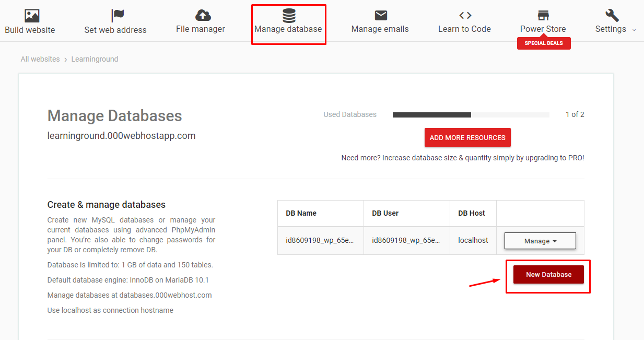Select the Manage database tab label
The height and width of the screenshot is (340, 644).
point(288,29)
